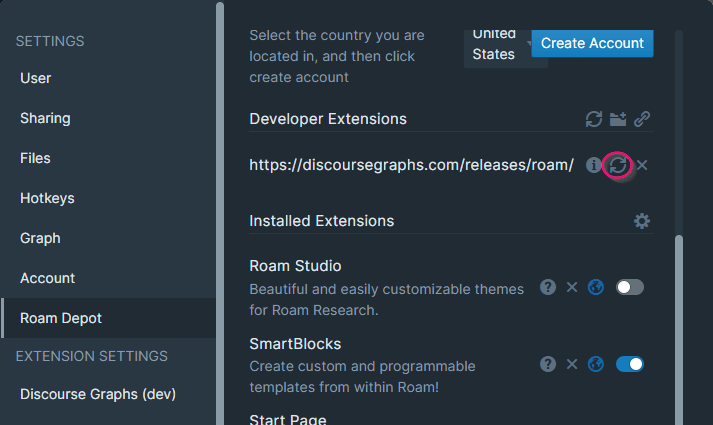Click add folder icon in Developer Extensions
Image resolution: width=713 pixels, height=425 pixels.
tap(618, 119)
